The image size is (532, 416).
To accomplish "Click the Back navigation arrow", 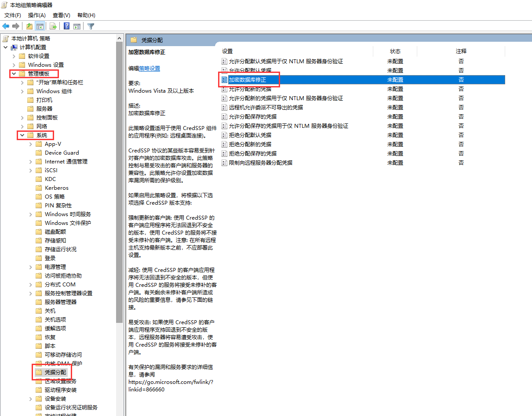I will (x=6, y=26).
